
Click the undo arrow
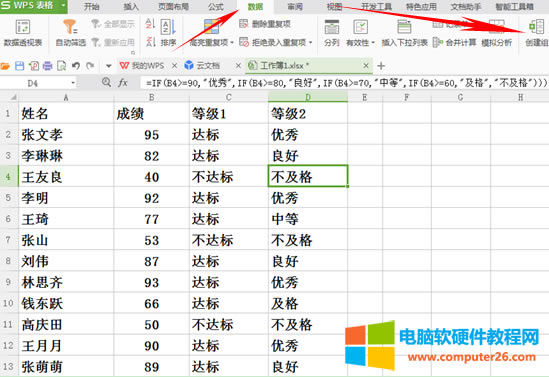coord(76,65)
